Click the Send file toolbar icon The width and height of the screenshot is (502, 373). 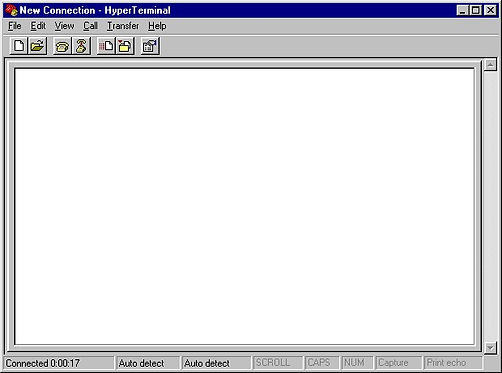click(x=106, y=46)
